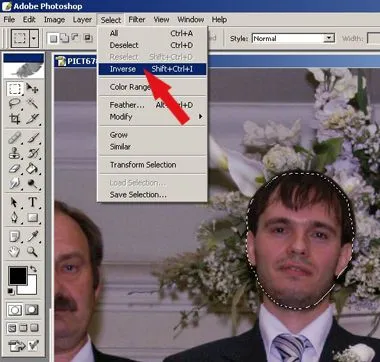The image size is (380, 362).
Task: Click the PICT67 document title icon
Action: [61, 61]
